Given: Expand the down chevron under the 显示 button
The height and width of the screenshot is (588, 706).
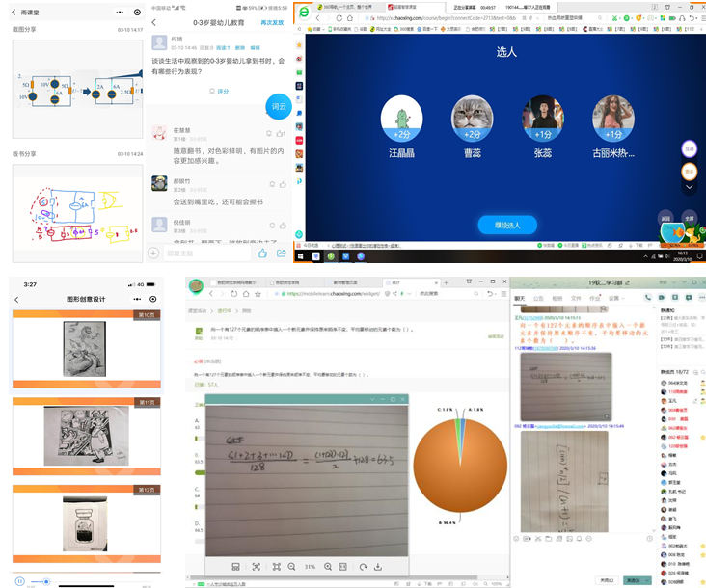Looking at the screenshot, I should [689, 188].
